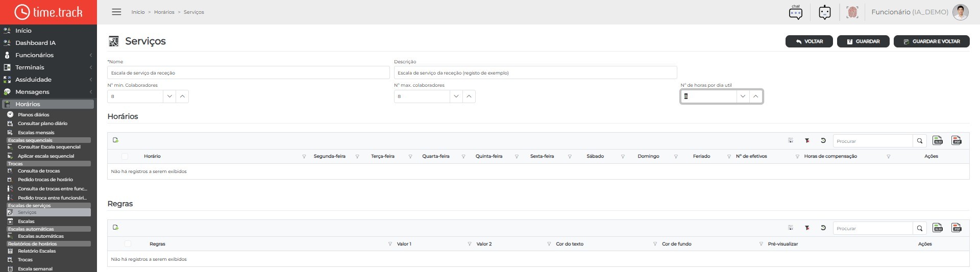Open column chooser in Horários toolbar
This screenshot has height=272, width=980.
point(791,140)
